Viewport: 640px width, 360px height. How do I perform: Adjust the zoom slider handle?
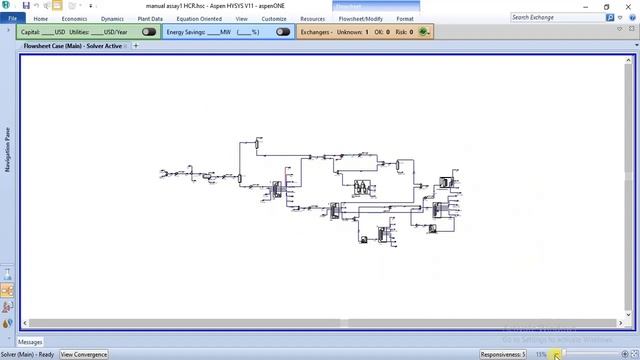point(564,354)
